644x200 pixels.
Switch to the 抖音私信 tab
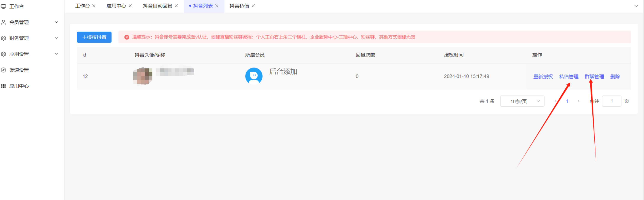coord(239,6)
